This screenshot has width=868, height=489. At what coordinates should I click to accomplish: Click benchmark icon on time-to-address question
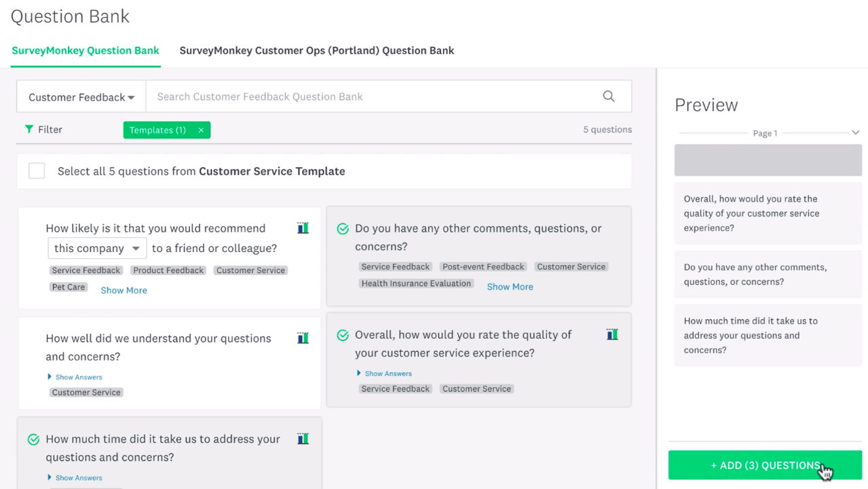[303, 439]
